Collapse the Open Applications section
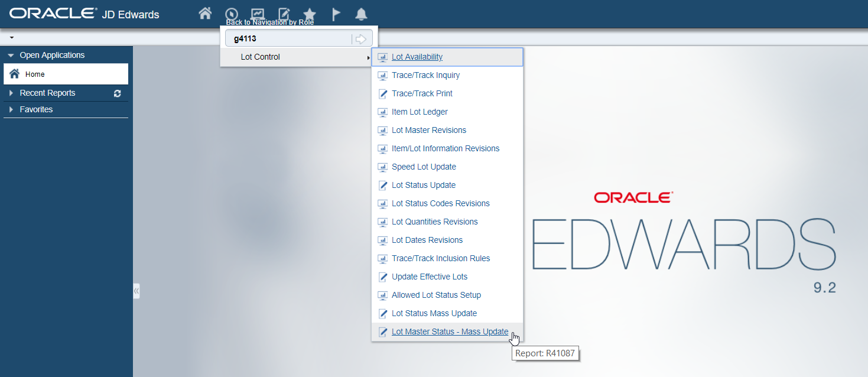Image resolution: width=868 pixels, height=377 pixels. (x=11, y=56)
